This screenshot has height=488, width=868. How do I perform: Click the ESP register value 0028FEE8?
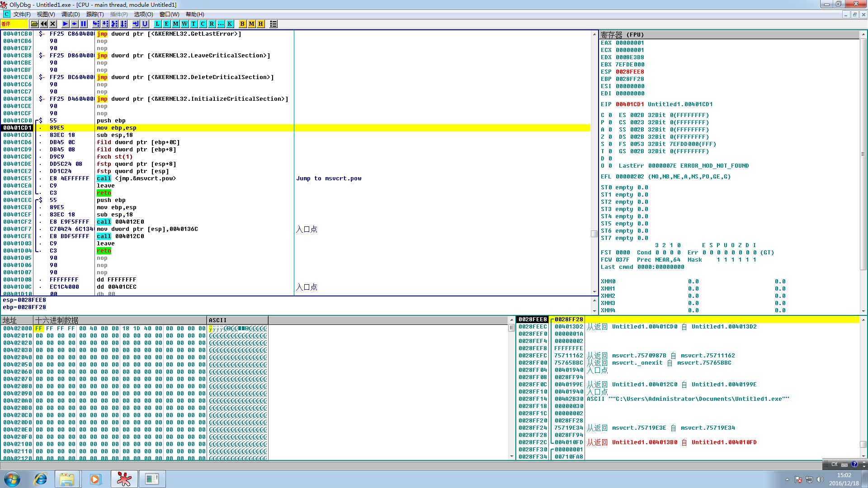pos(630,72)
